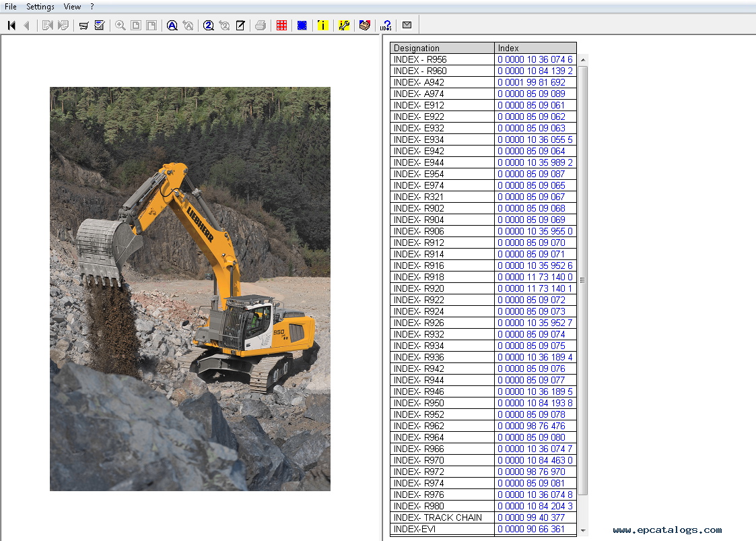Select the 'INDEX- R906' designation
This screenshot has height=541, width=756.
coord(419,231)
